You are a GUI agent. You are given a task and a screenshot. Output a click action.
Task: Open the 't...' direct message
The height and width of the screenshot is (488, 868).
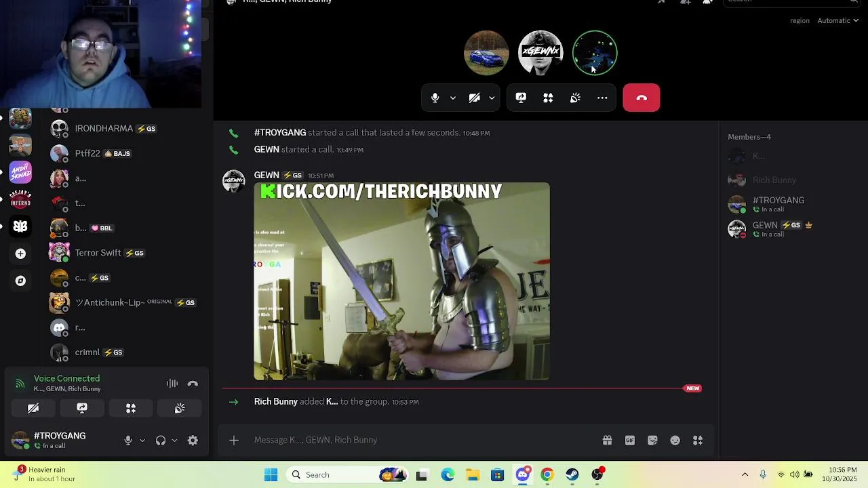[x=126, y=203]
